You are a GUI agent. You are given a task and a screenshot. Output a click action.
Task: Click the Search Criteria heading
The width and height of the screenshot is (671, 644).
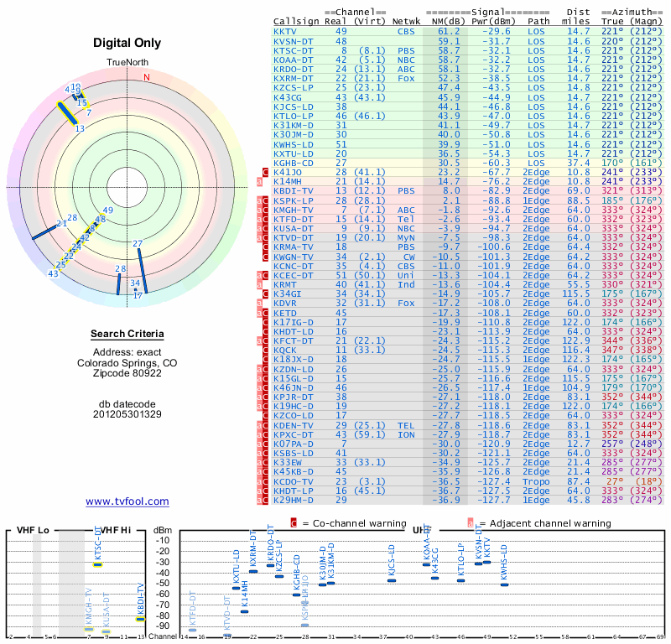coord(127,334)
